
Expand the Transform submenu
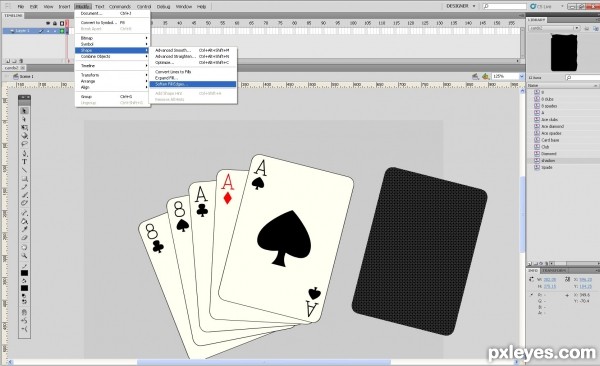[x=113, y=75]
